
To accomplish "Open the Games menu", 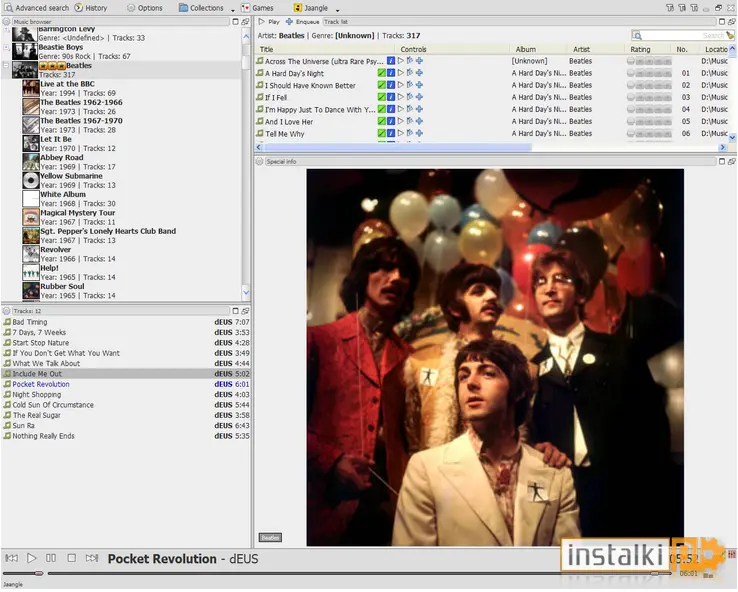I will click(257, 8).
